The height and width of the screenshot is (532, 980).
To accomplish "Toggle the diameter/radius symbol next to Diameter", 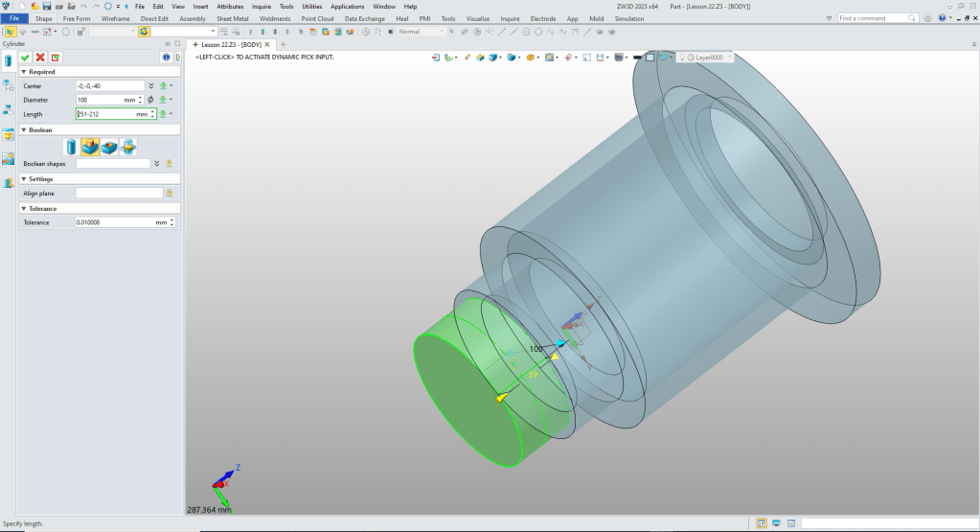I will pyautogui.click(x=151, y=100).
